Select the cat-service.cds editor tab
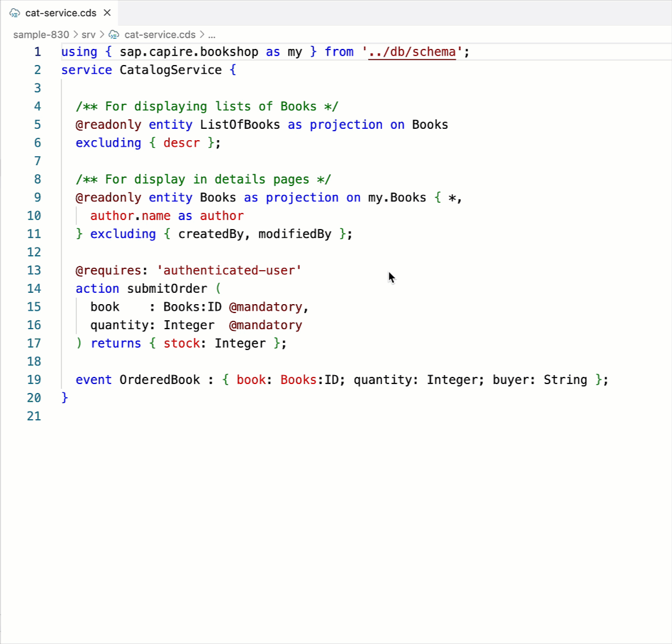672x644 pixels. pyautogui.click(x=59, y=13)
